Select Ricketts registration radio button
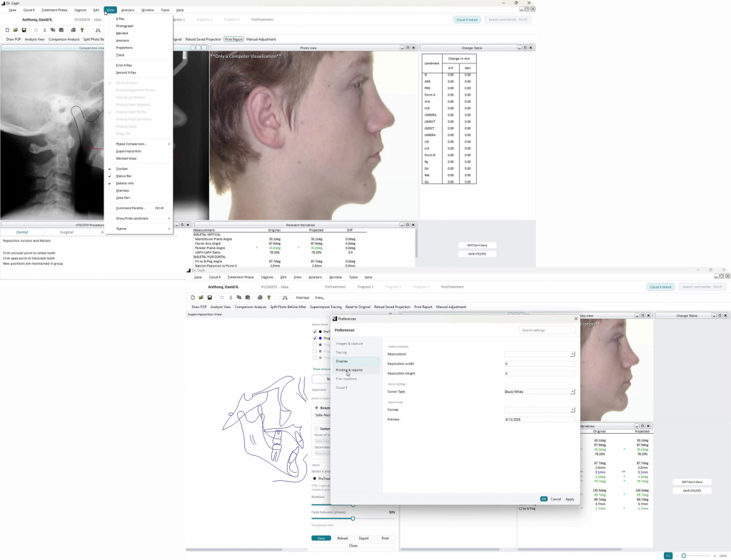731x560 pixels. [316, 407]
